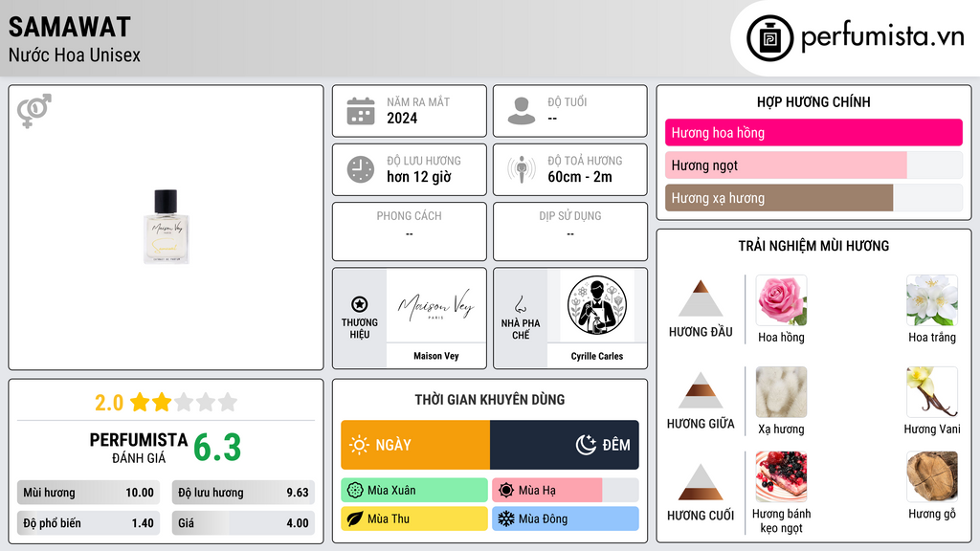The image size is (980, 551).
Task: Click the perfumista.vn perfume bottle logo
Action: (769, 38)
